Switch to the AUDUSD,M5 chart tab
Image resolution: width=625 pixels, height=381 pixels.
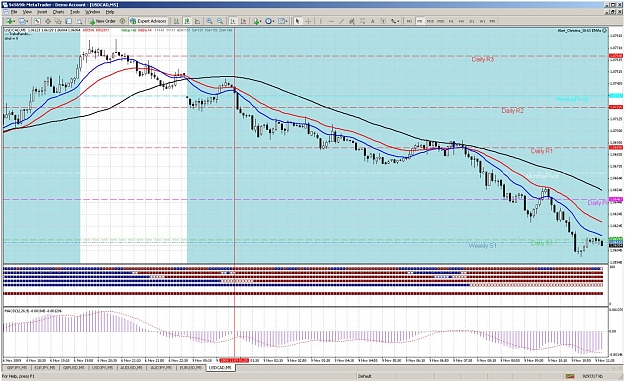tap(131, 367)
